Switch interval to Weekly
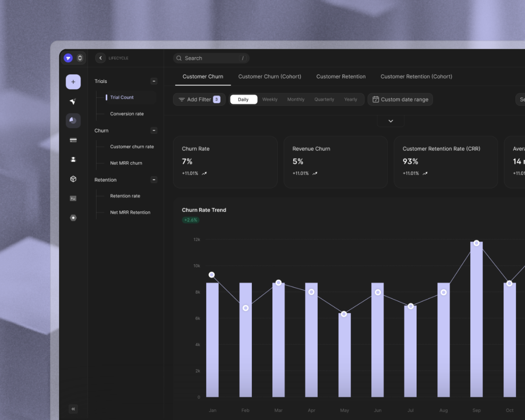This screenshot has width=525, height=420. click(270, 100)
